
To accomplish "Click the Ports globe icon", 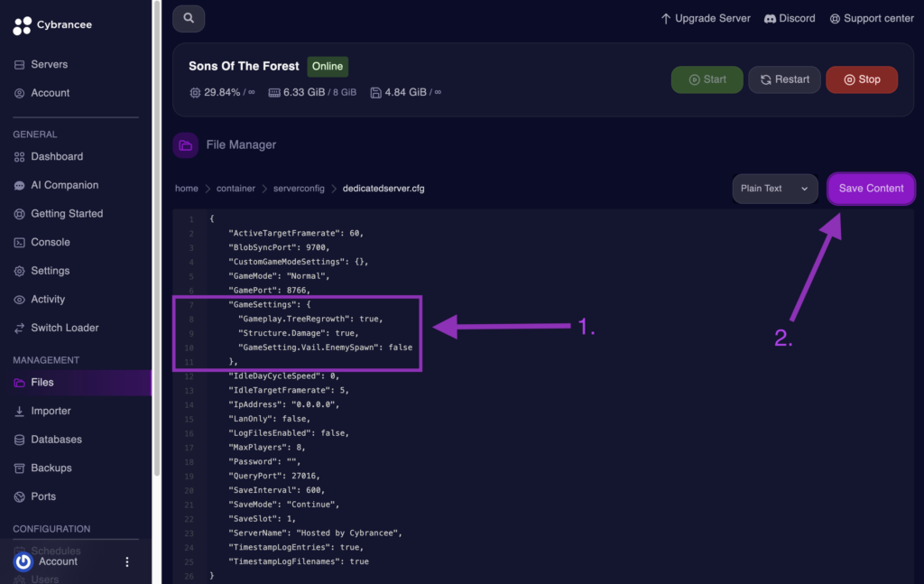I will tap(20, 496).
